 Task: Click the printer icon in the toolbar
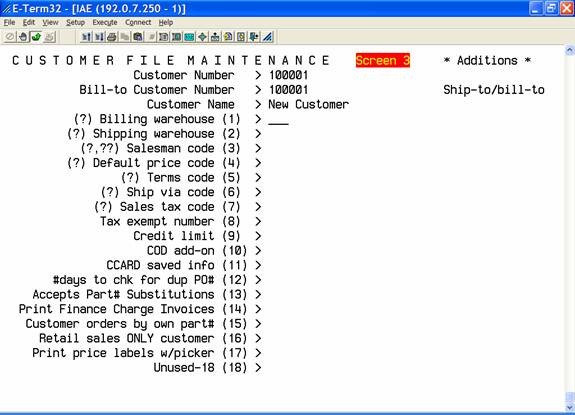[x=112, y=37]
